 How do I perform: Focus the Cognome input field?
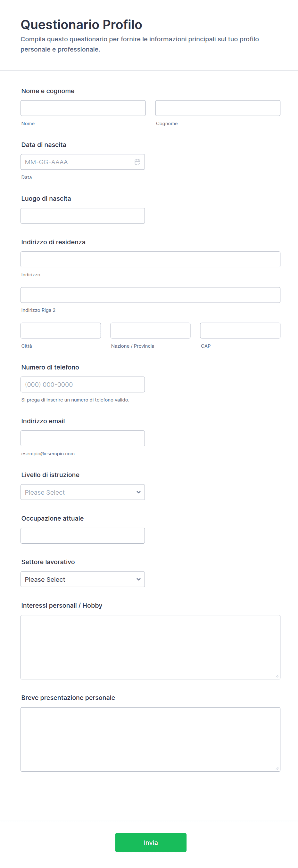218,108
